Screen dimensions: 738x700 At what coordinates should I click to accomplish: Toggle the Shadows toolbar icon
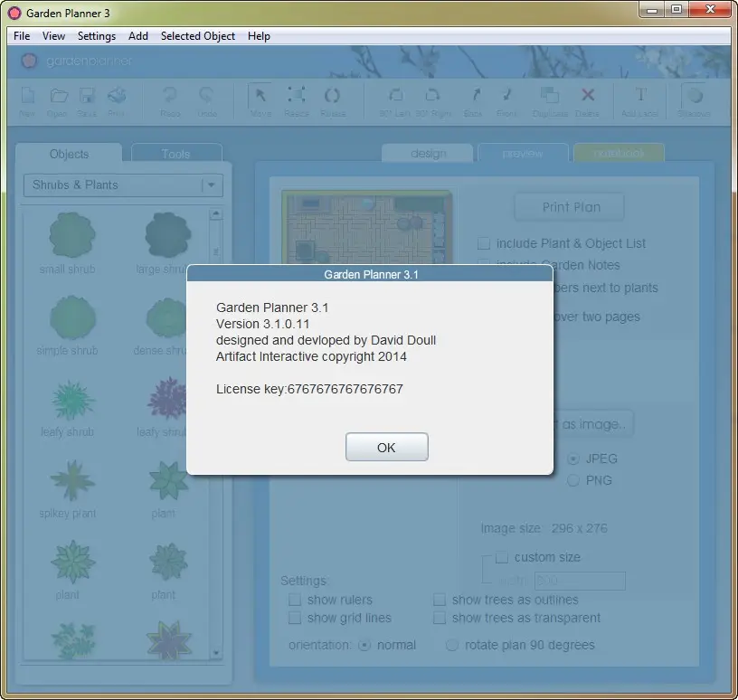tap(695, 96)
